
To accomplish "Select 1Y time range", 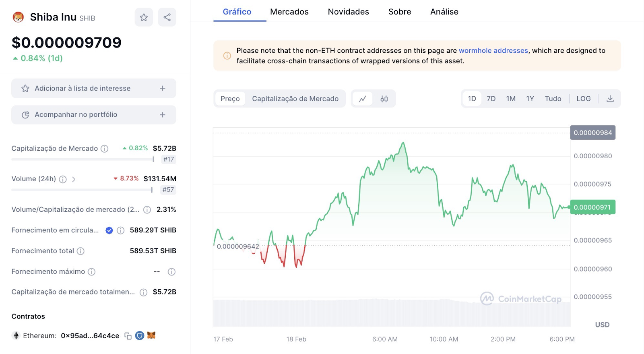I will pyautogui.click(x=530, y=99).
